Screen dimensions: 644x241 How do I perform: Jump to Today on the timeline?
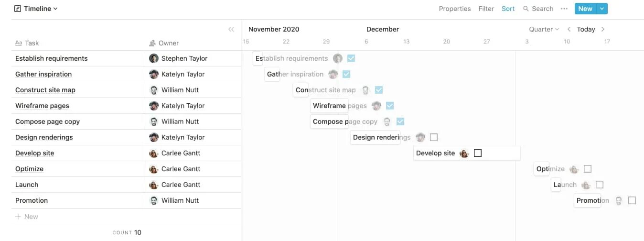(x=586, y=29)
